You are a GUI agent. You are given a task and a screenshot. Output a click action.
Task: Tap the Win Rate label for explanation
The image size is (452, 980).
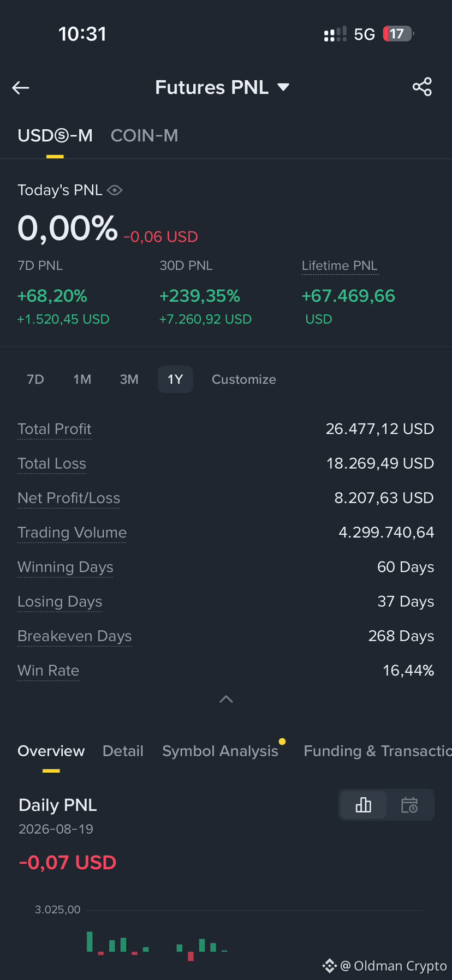pos(48,671)
